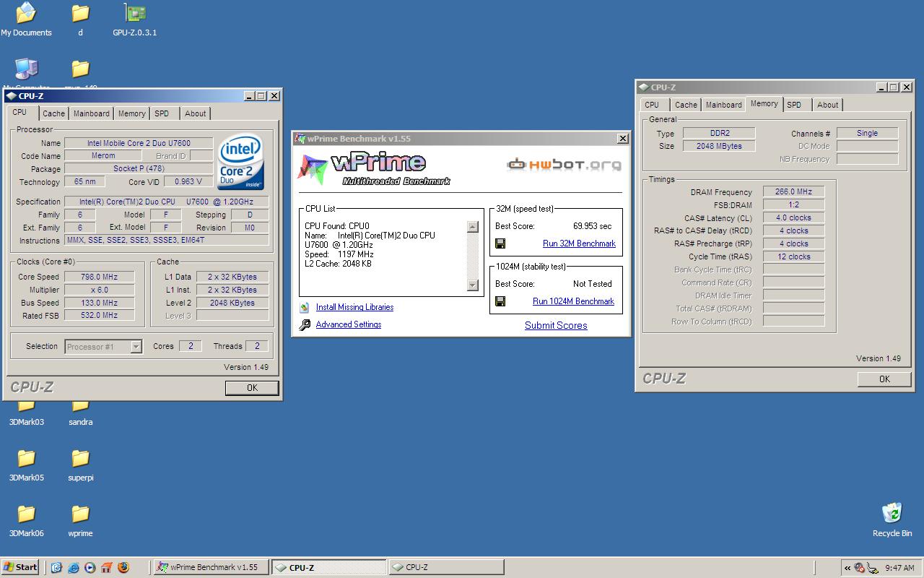The image size is (924, 578).
Task: Click the memory Size value 2048 MBytes
Action: [x=718, y=146]
